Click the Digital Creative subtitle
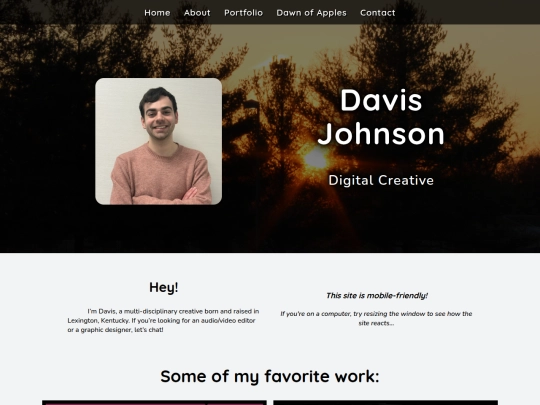The image size is (540, 405). pos(381,180)
